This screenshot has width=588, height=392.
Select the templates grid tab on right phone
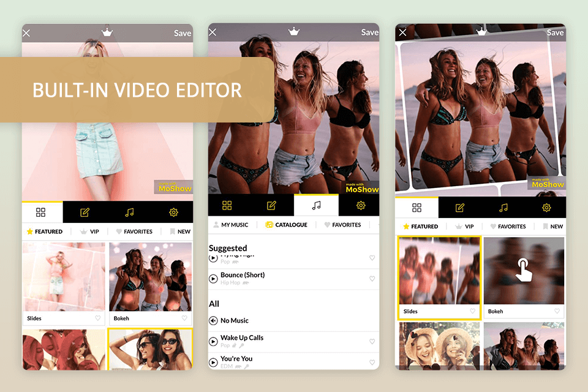pyautogui.click(x=417, y=208)
